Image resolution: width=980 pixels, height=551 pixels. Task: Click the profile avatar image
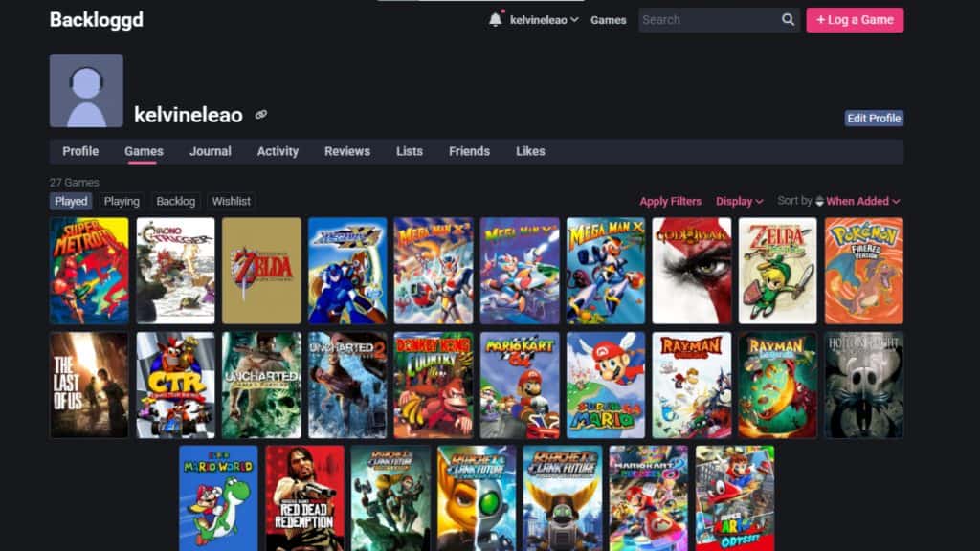coord(86,91)
